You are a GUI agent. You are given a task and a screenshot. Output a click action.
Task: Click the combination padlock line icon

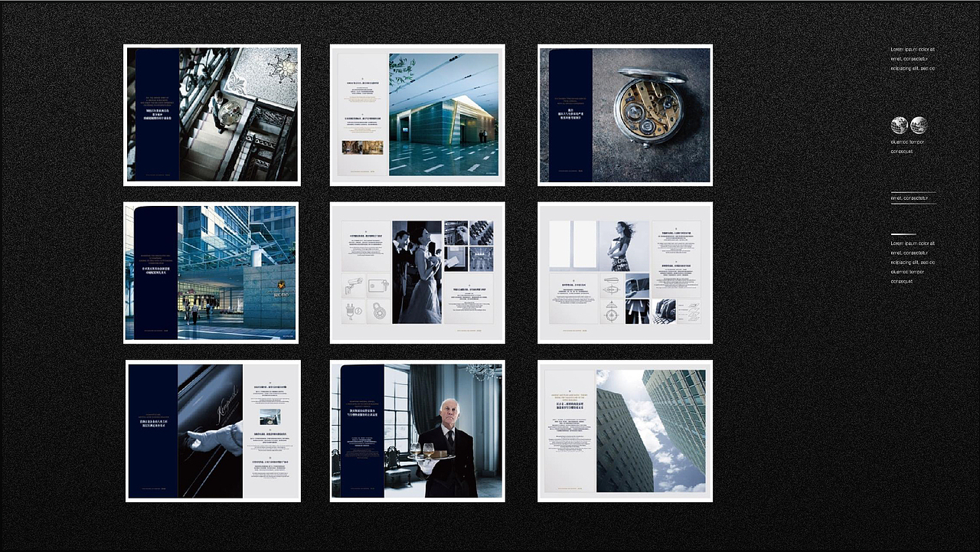pyautogui.click(x=378, y=312)
